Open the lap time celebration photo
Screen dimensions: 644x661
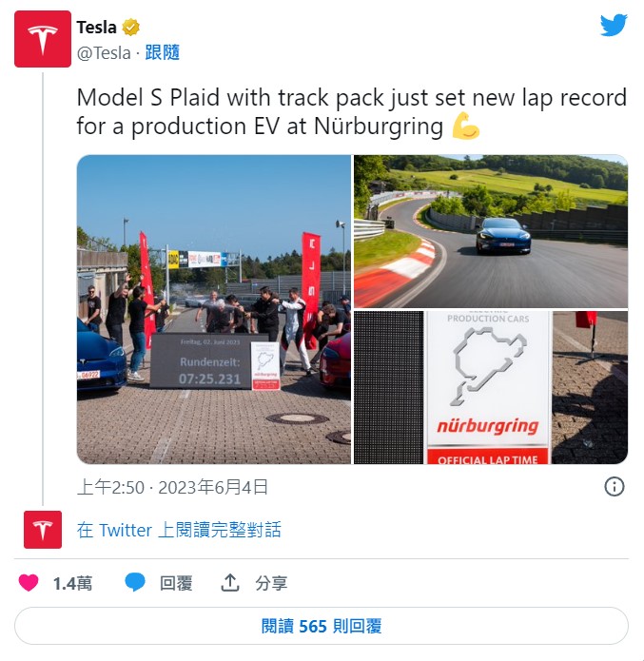tap(214, 309)
